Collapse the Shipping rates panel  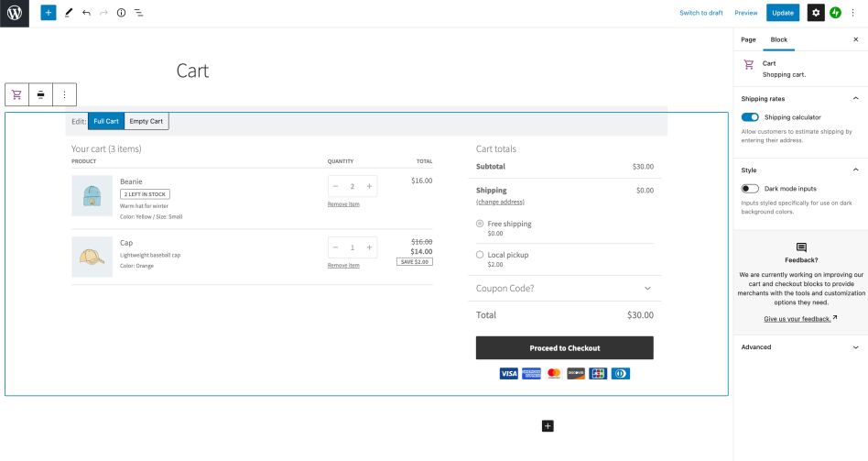[855, 98]
